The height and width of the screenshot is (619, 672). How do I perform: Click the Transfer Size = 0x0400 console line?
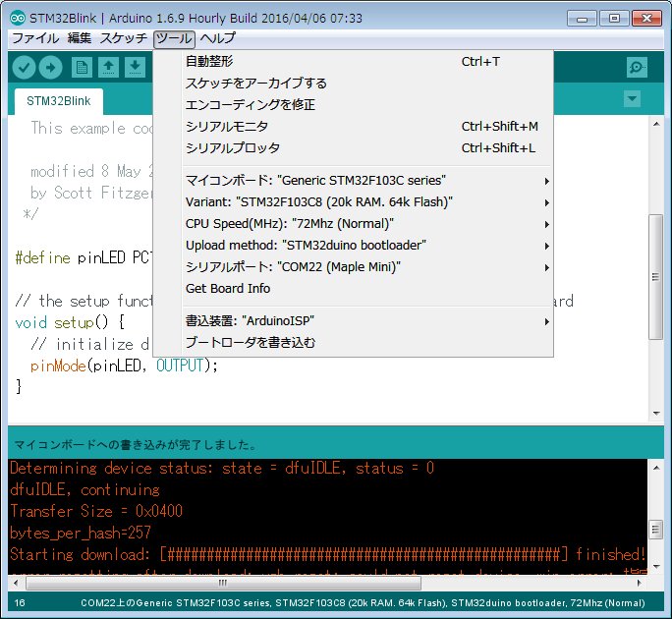(96, 511)
